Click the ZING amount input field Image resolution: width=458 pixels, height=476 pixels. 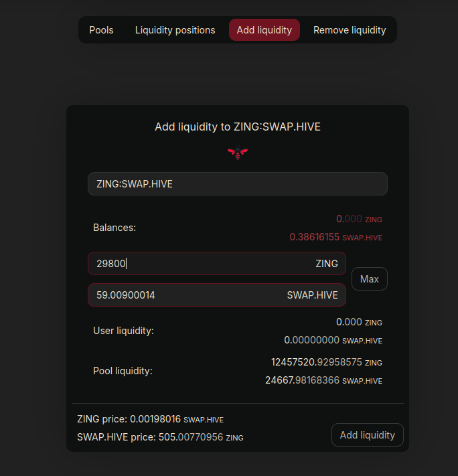[x=217, y=264]
